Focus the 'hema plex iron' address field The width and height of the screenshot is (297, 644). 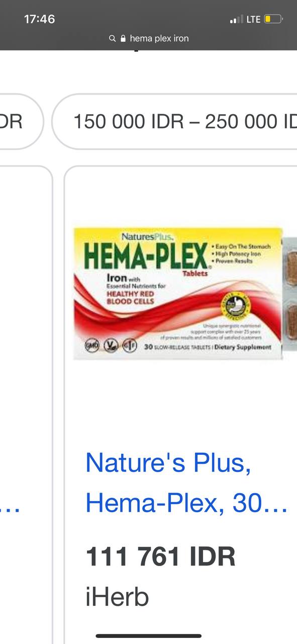point(149,38)
